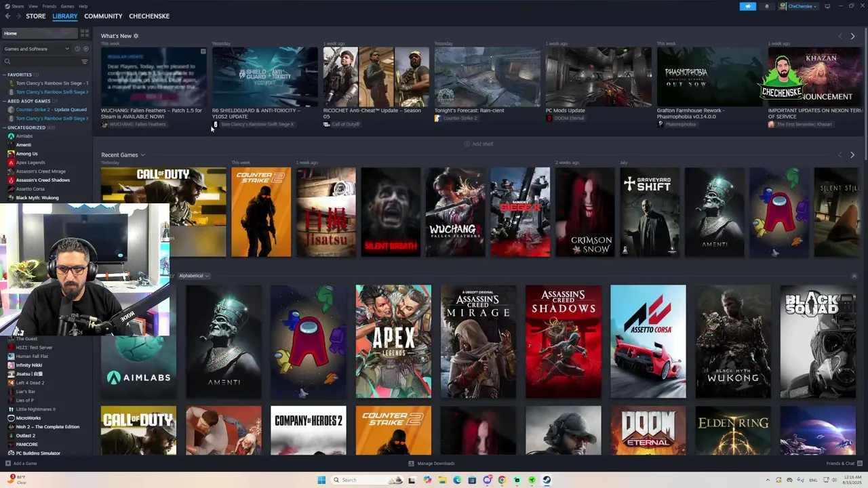The image size is (868, 488).
Task: Open the CHECHENSKE profile tab
Action: coord(149,16)
